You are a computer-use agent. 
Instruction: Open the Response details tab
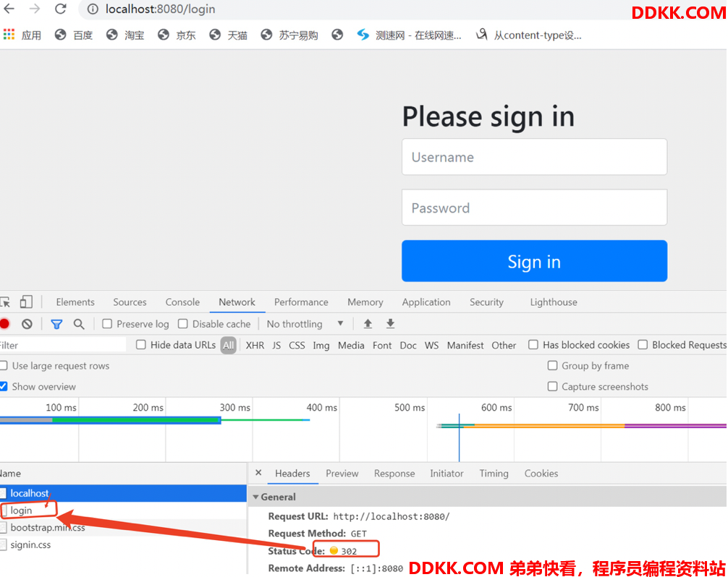coord(394,473)
